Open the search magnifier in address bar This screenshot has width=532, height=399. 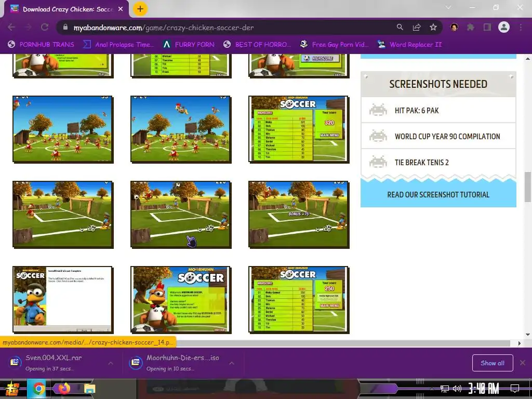[400, 27]
